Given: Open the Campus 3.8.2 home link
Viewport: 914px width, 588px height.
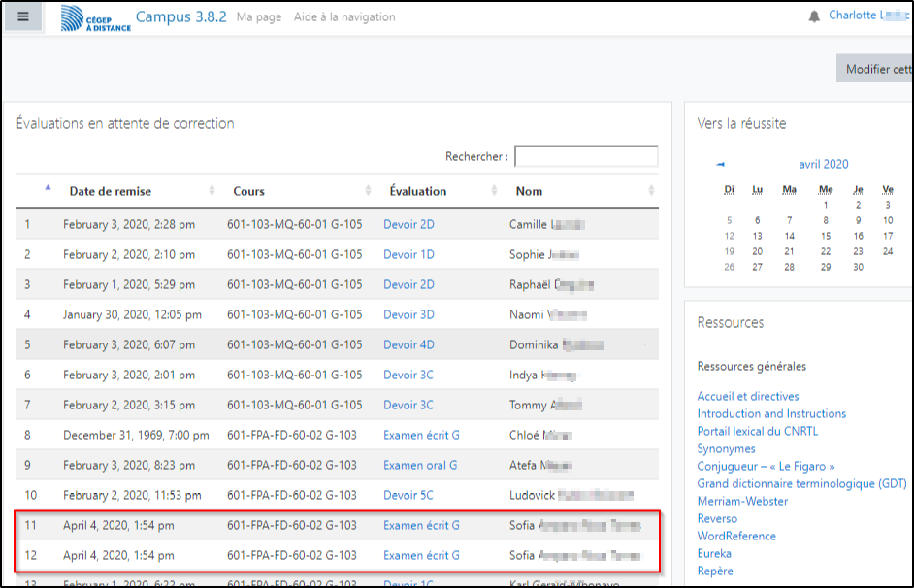Looking at the screenshot, I should coord(180,17).
